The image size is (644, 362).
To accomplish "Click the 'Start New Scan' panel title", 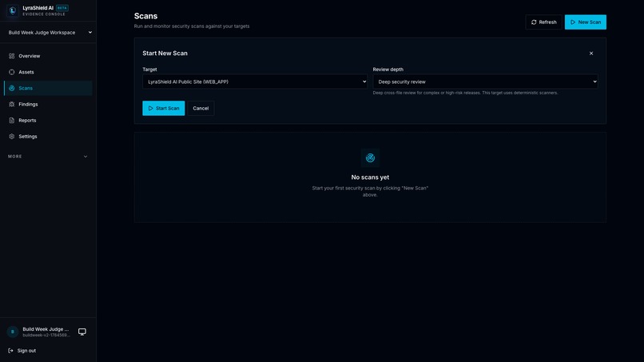I will [x=165, y=53].
